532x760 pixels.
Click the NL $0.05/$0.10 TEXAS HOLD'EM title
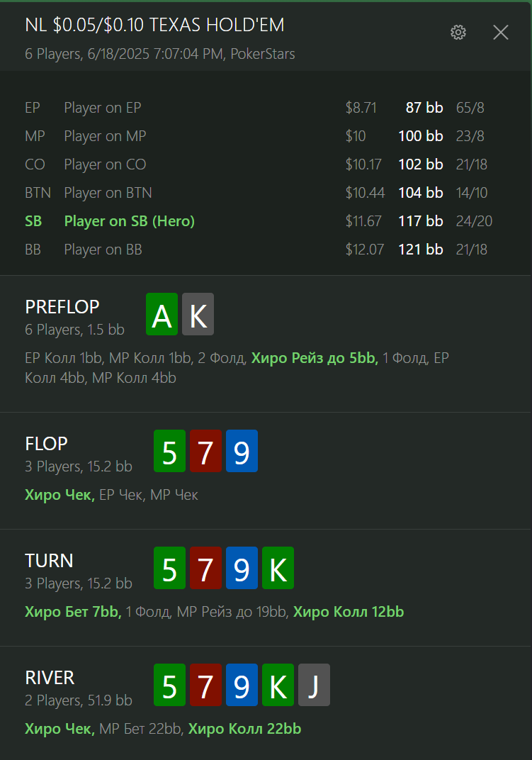pyautogui.click(x=154, y=26)
